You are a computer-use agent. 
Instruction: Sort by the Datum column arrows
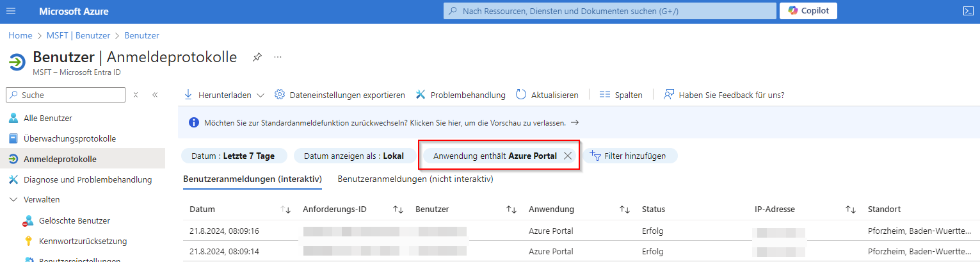click(286, 209)
